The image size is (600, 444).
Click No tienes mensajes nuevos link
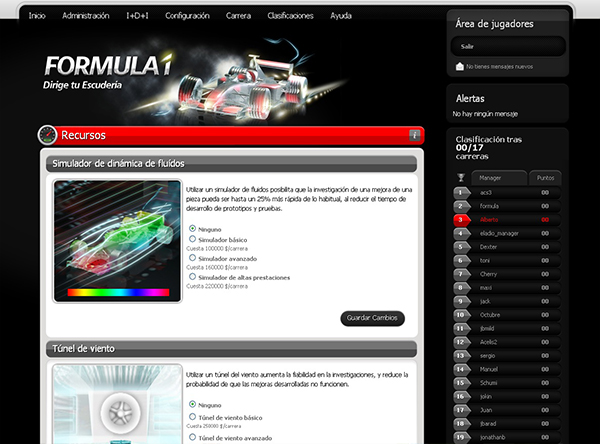499,67
